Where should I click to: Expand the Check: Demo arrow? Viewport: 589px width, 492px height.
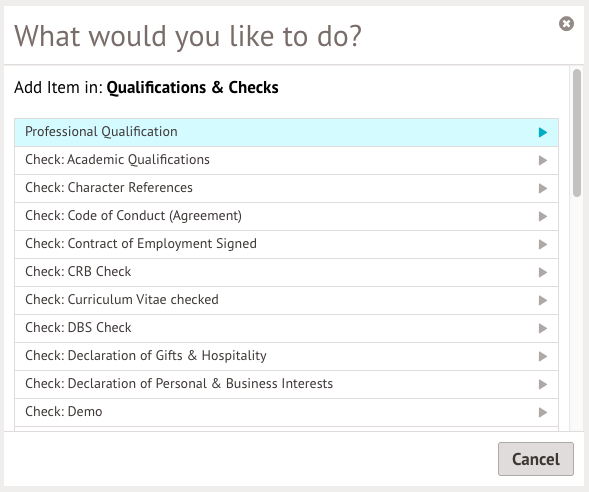(542, 412)
